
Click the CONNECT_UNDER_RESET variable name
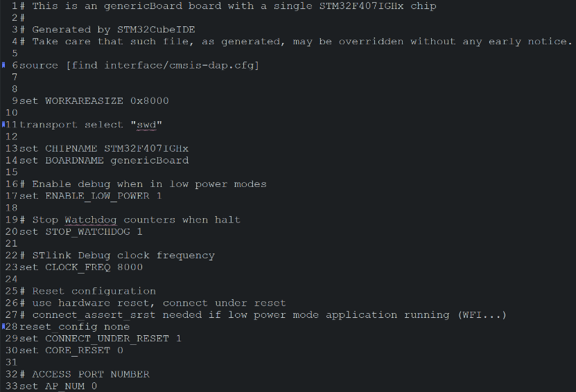click(107, 339)
